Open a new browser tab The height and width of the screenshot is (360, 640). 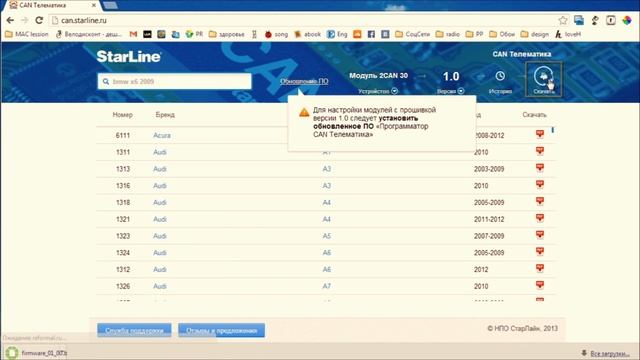tap(110, 5)
